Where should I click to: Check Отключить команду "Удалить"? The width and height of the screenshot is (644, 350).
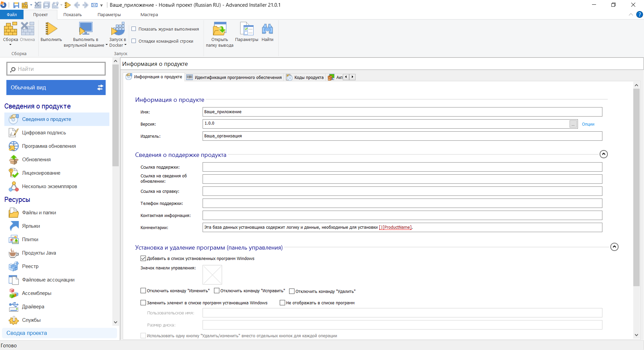click(x=292, y=291)
